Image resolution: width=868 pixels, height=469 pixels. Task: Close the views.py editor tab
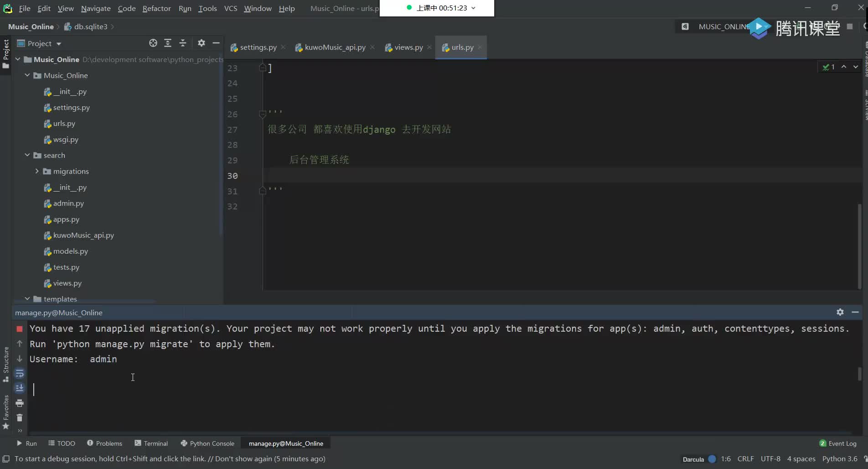[x=429, y=47]
